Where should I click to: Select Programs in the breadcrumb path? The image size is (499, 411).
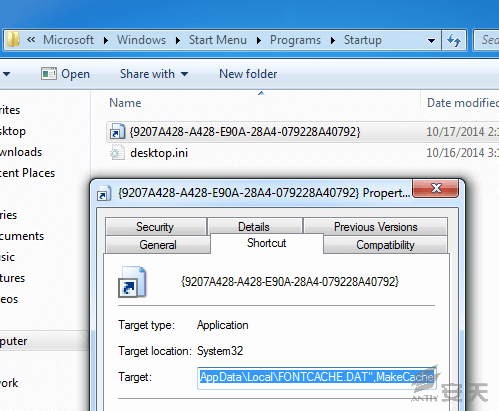pos(295,40)
